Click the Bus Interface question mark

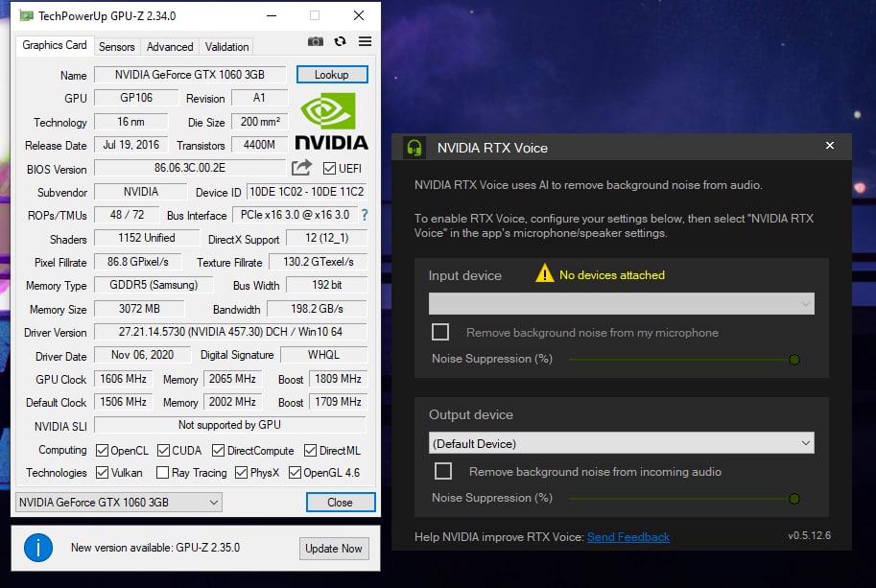365,215
